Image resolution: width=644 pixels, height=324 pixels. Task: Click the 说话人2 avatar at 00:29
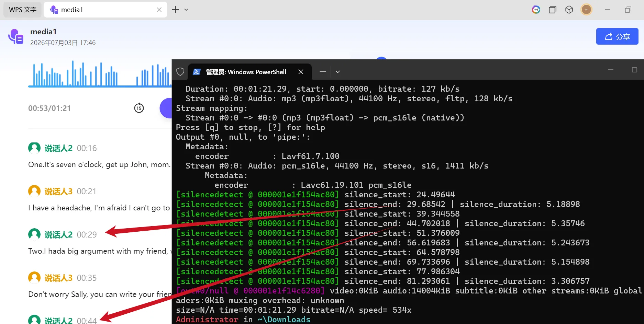[34, 234]
